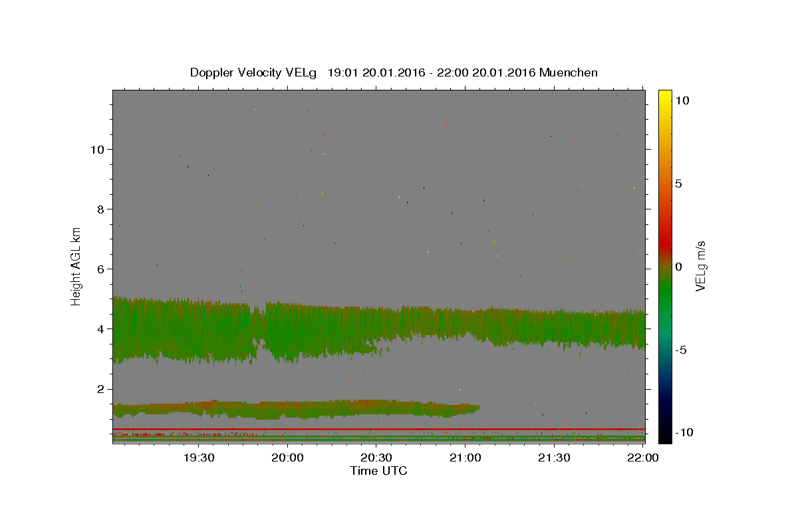Click the 21:00 time axis label
The image size is (798, 532).
click(465, 458)
